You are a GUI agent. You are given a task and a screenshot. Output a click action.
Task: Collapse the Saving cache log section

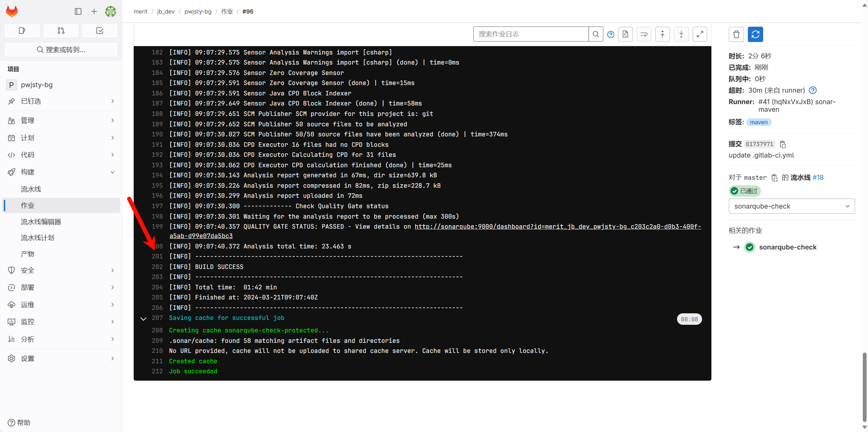(143, 319)
